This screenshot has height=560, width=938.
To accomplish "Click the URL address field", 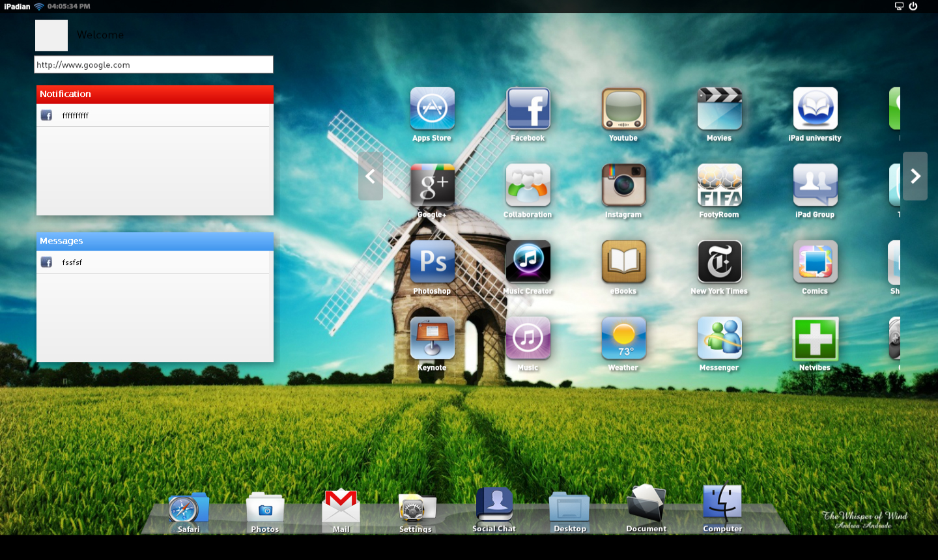I will click(154, 64).
